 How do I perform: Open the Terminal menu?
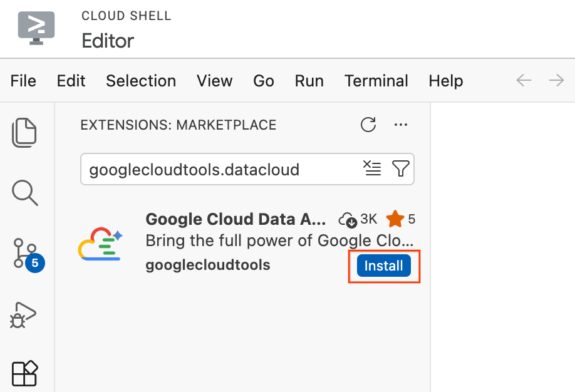point(376,81)
